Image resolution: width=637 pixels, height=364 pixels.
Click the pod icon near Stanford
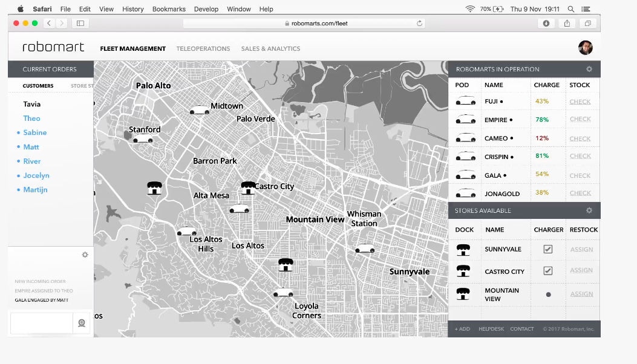[143, 140]
